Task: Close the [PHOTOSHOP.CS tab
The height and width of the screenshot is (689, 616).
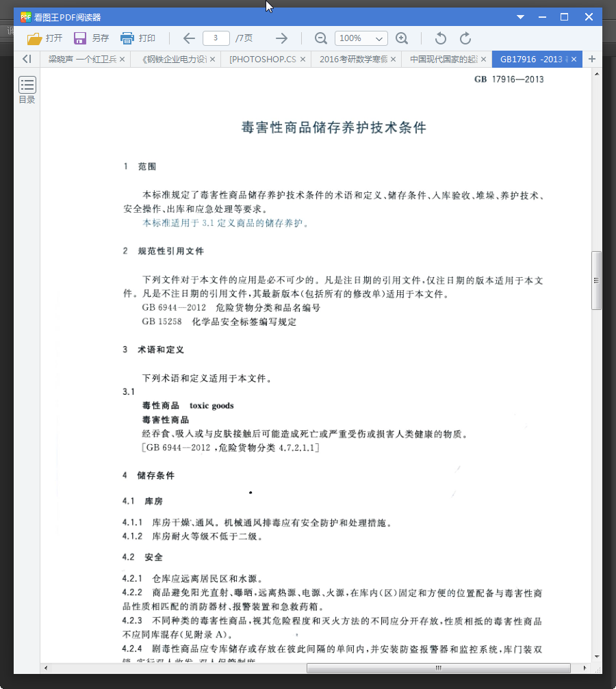Action: click(x=303, y=59)
